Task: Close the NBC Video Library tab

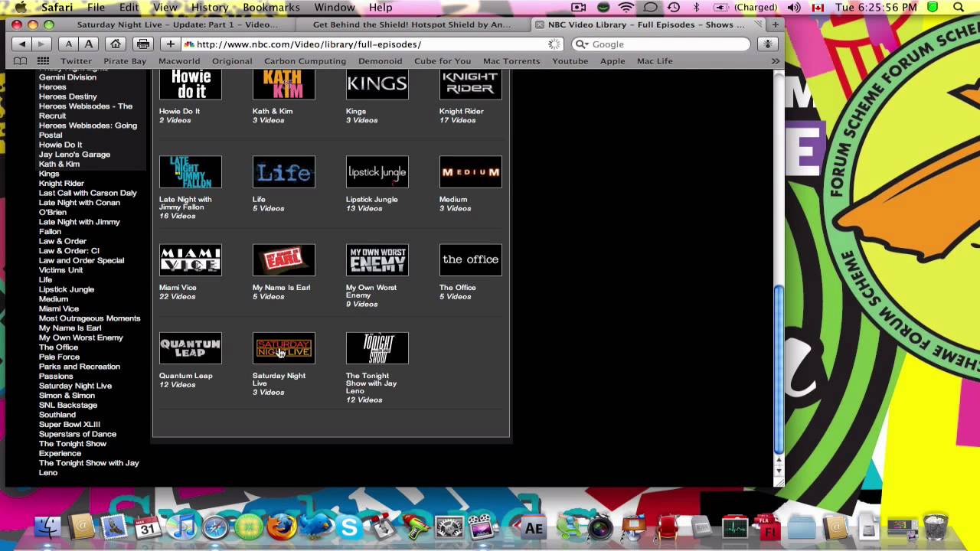Action: coord(539,24)
